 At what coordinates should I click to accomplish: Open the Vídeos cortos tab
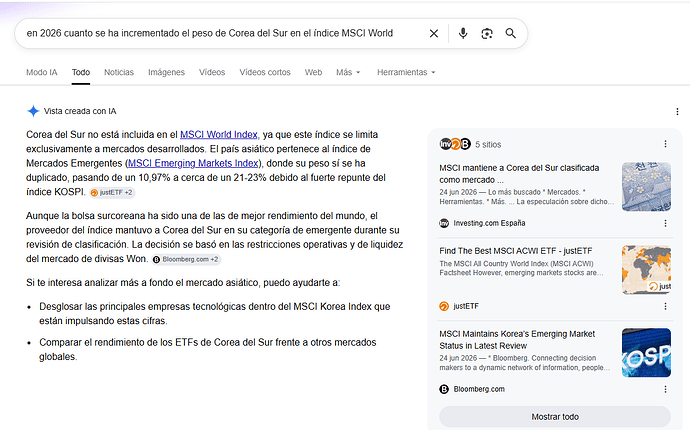tap(265, 72)
